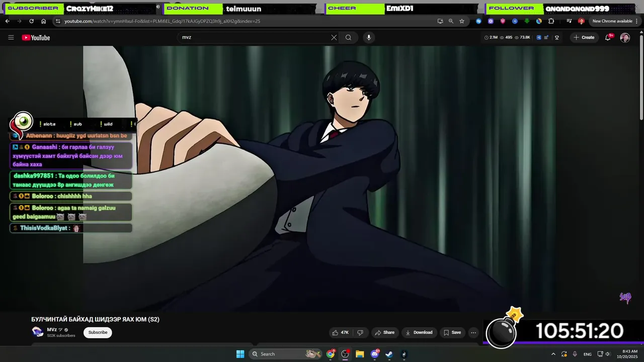This screenshot has height=362, width=644.
Task: Open the browser home page
Action: [43, 21]
